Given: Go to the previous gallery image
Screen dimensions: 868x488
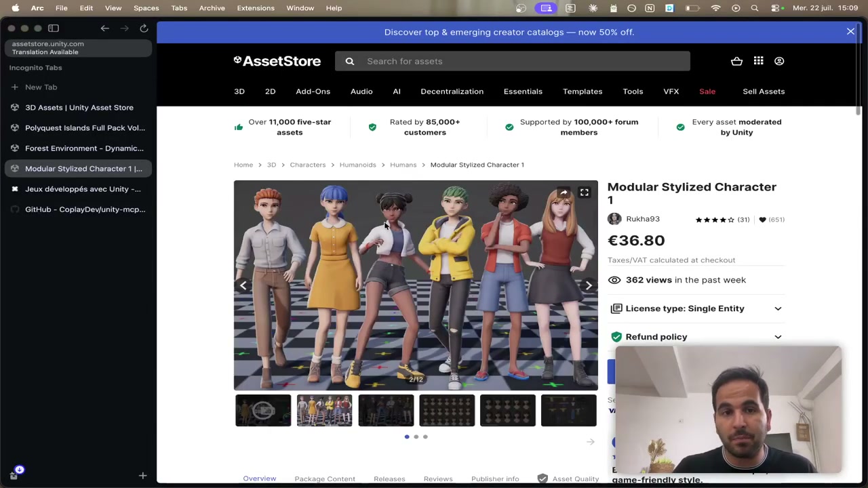Looking at the screenshot, I should (243, 285).
